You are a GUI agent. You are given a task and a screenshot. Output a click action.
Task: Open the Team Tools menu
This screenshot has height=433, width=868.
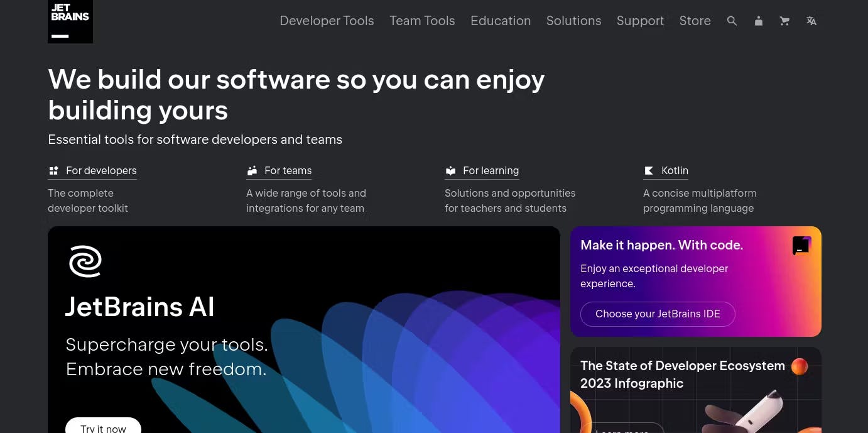point(422,21)
